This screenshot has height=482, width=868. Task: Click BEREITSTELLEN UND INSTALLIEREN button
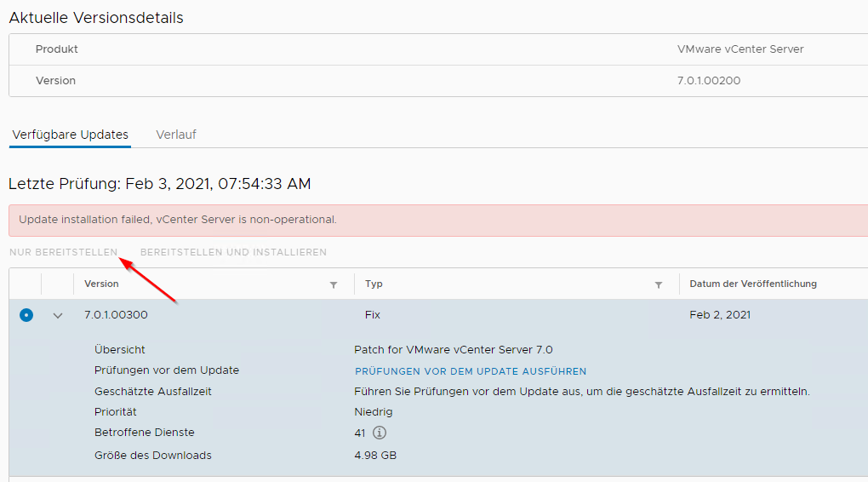pyautogui.click(x=233, y=252)
